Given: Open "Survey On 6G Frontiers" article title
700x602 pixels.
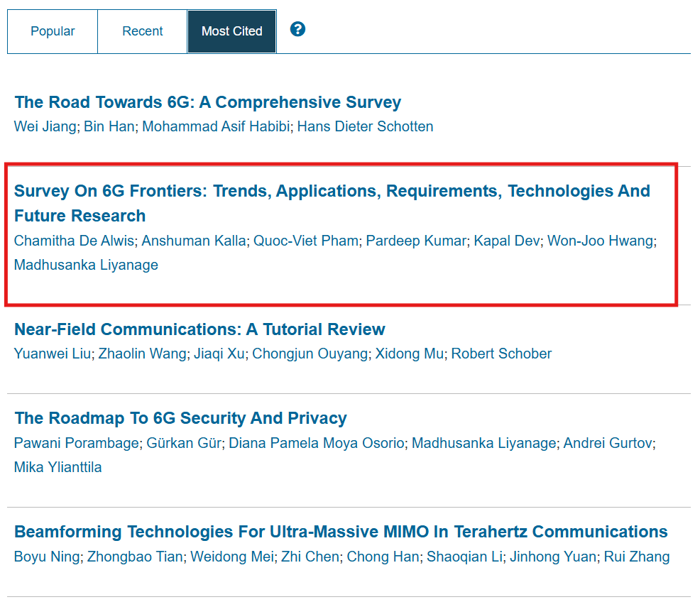Looking at the screenshot, I should coord(332,203).
